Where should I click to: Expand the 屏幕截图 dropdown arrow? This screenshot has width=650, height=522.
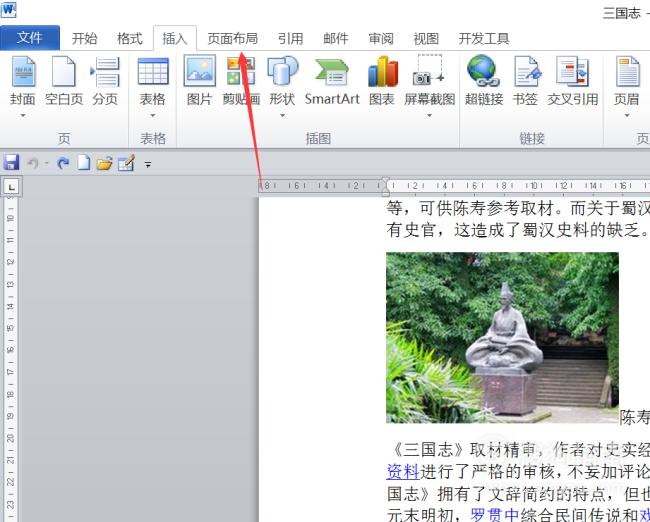pos(429,115)
